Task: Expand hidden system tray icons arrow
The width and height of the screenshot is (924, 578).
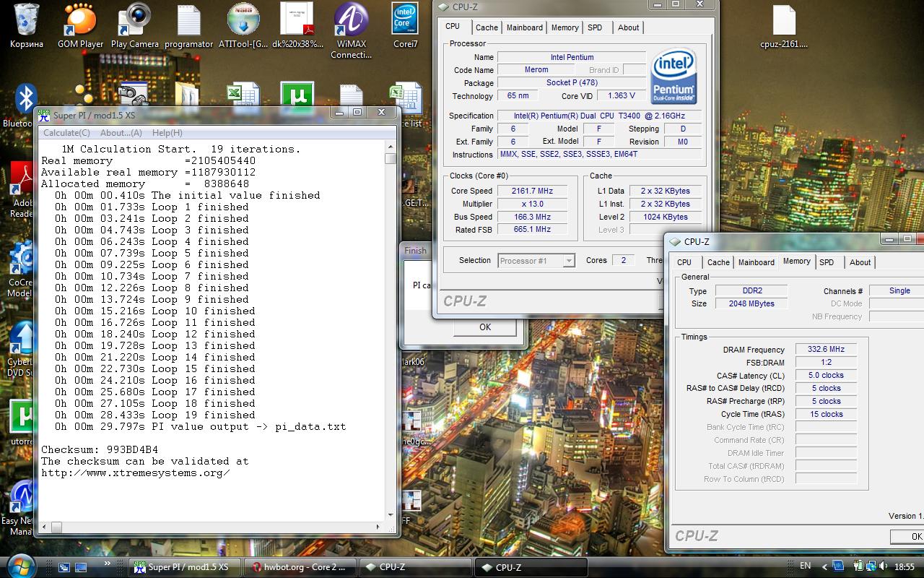Action: (824, 566)
